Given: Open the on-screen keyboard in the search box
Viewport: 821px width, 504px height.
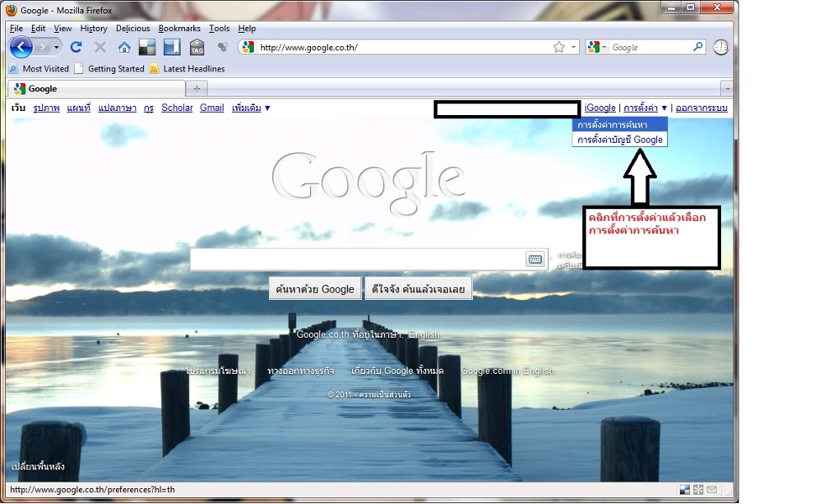Looking at the screenshot, I should (x=535, y=259).
